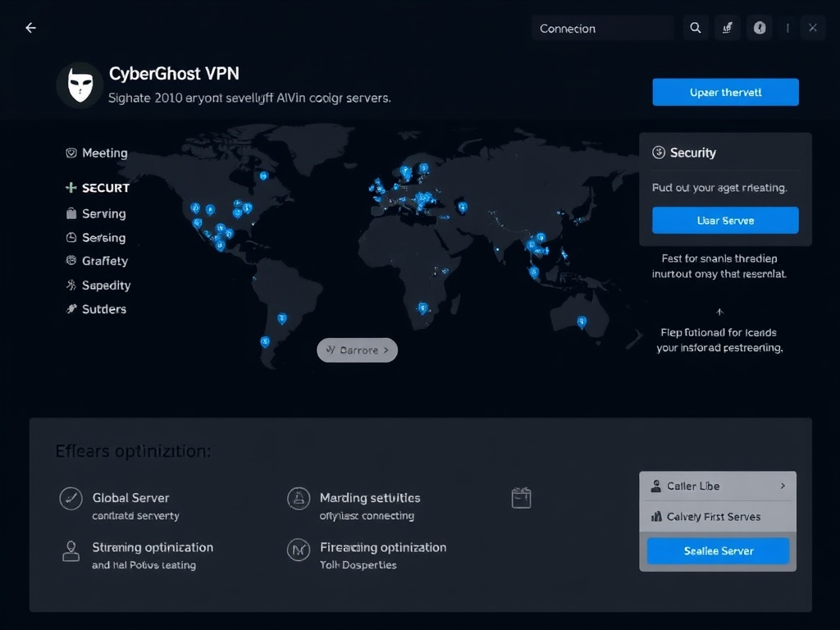The image size is (840, 630).
Task: Click the CyberGhost ghost logo
Action: pos(80,85)
